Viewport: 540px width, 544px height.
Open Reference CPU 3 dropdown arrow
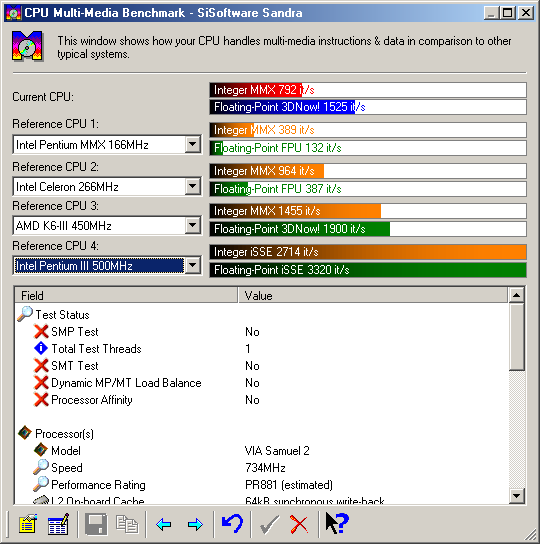(193, 226)
